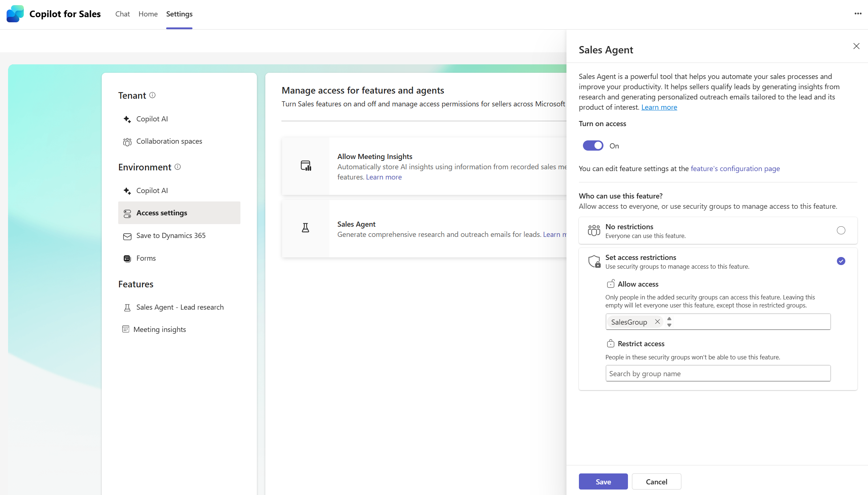Open Sales Agent - Lead research feature
The height and width of the screenshot is (495, 868).
(180, 307)
